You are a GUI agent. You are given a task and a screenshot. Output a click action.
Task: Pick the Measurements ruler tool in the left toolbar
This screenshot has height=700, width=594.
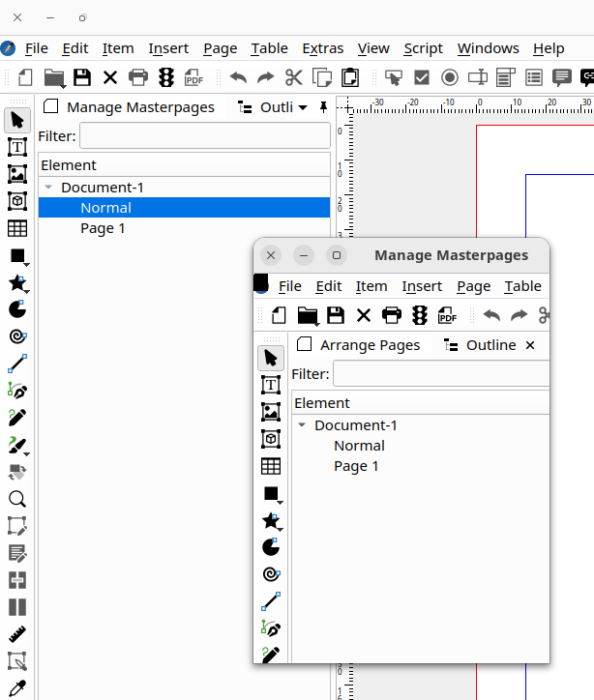(16, 634)
